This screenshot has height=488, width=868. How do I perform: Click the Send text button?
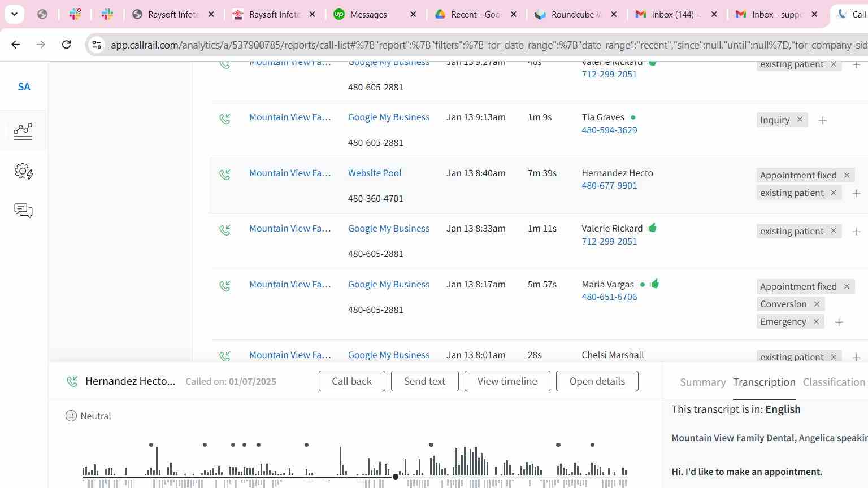pyautogui.click(x=424, y=381)
